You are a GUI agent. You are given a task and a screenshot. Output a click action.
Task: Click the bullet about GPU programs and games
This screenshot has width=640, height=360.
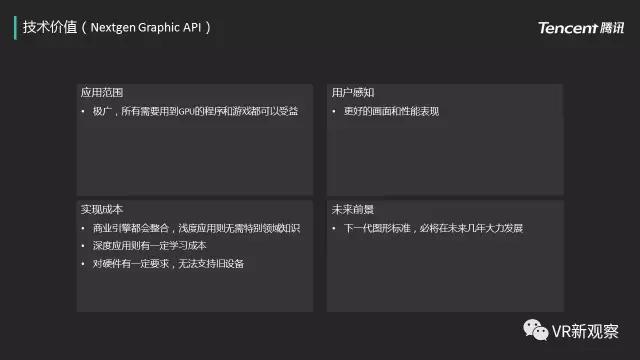(195, 111)
